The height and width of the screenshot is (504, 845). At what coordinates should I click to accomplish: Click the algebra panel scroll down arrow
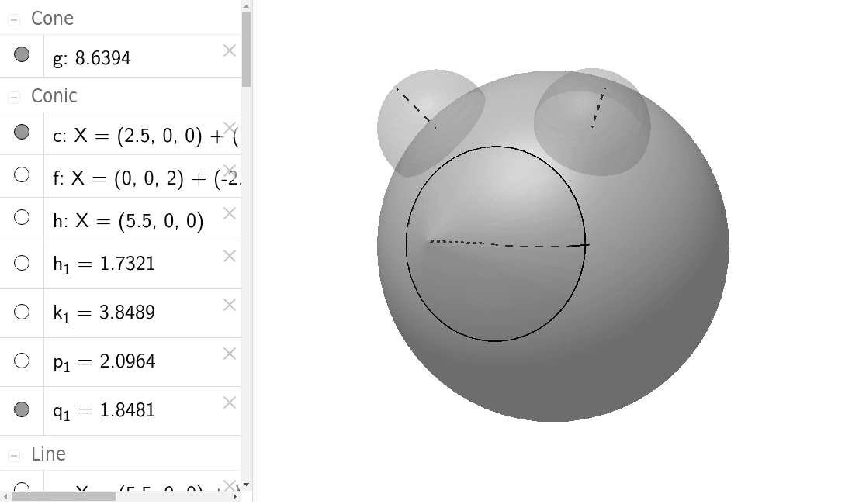tap(246, 485)
